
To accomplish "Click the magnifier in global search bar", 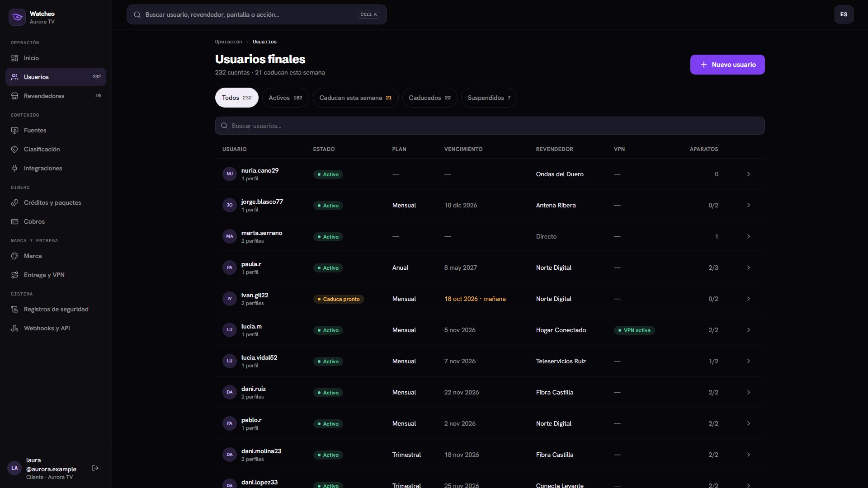I will pos(137,15).
